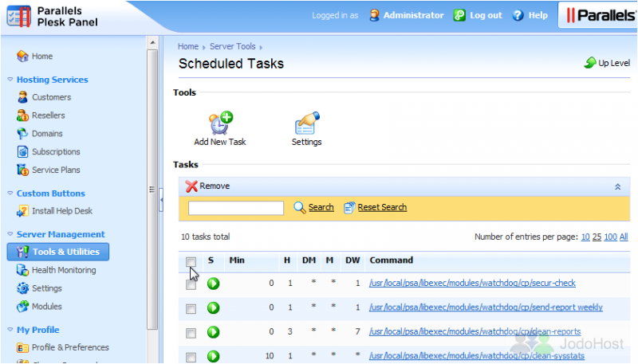Show All entries per page
638x364 pixels.
pos(624,237)
